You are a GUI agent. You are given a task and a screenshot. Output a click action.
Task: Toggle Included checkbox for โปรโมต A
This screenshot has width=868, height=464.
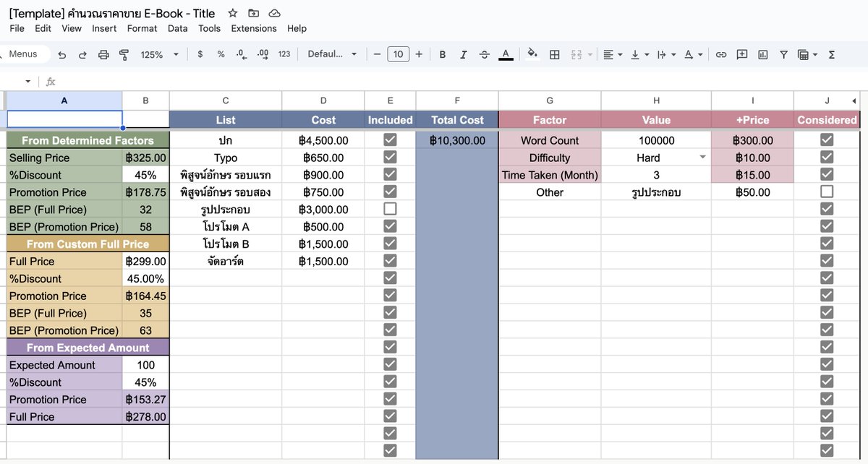coord(391,226)
